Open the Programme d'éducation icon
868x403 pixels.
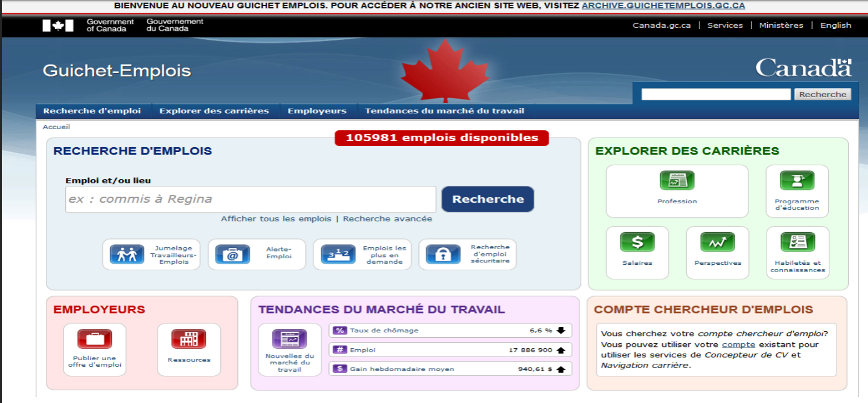point(797,180)
